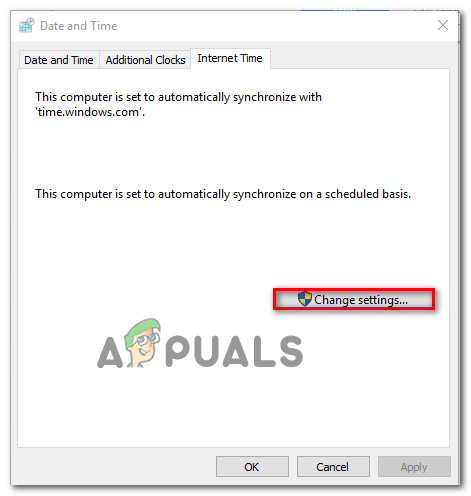
Task: Click the Appuals mascot face in the watermark
Action: point(142,343)
